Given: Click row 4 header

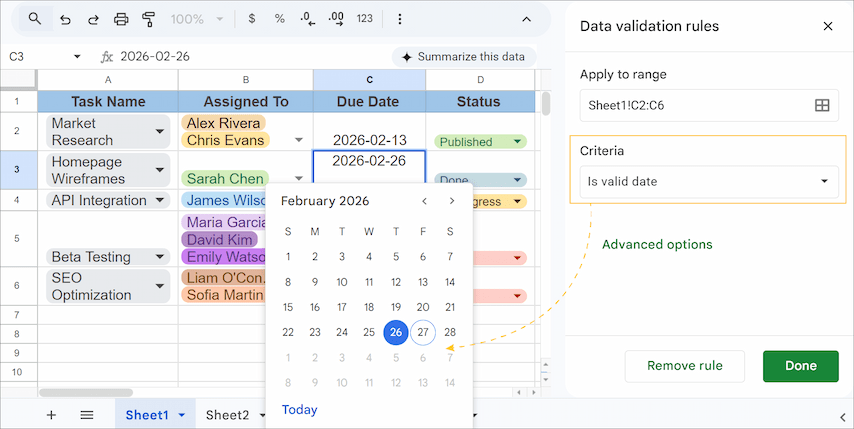Looking at the screenshot, I should (x=17, y=200).
